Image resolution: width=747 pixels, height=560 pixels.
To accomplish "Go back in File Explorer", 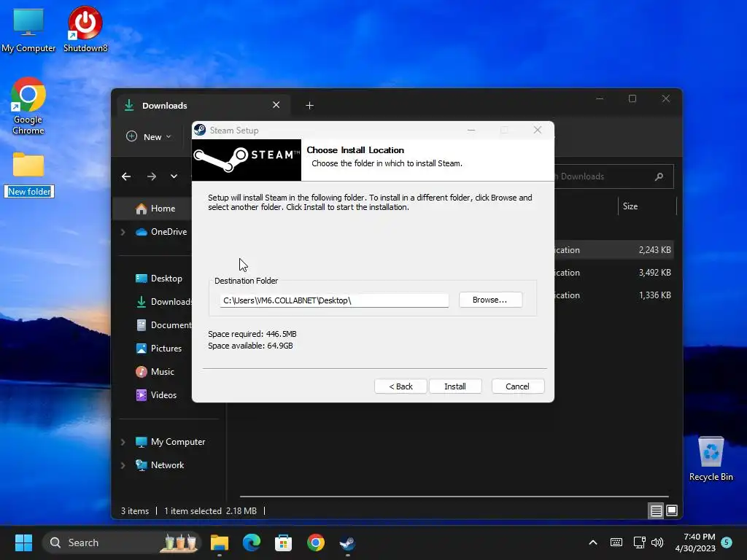I will [x=126, y=176].
